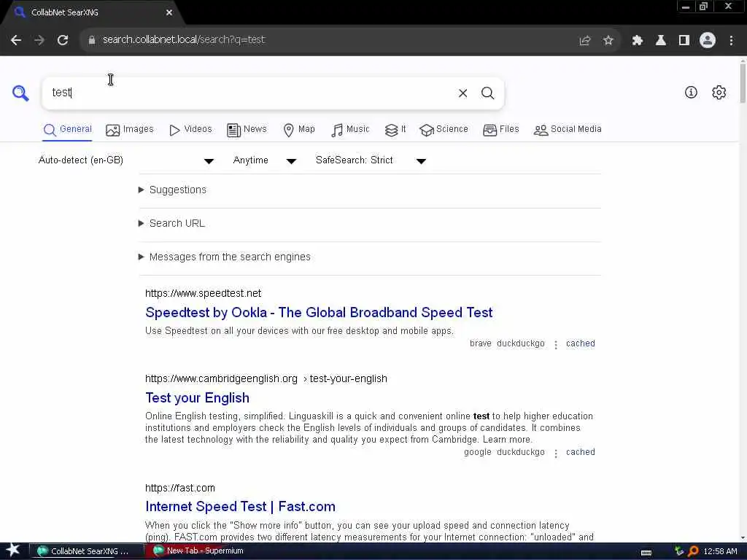Open preferences via the gear icon
The image size is (747, 560).
click(719, 93)
